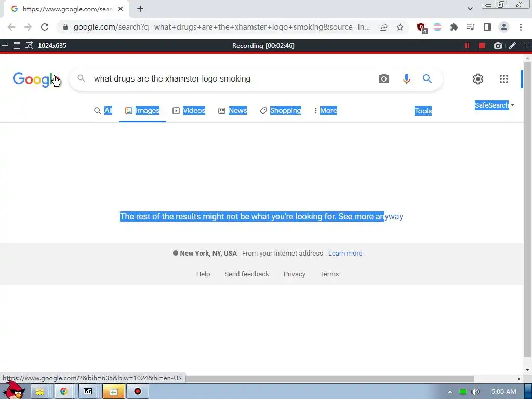Screen dimensions: 532x399
Task: Share this page icon in address bar
Action: 383,27
